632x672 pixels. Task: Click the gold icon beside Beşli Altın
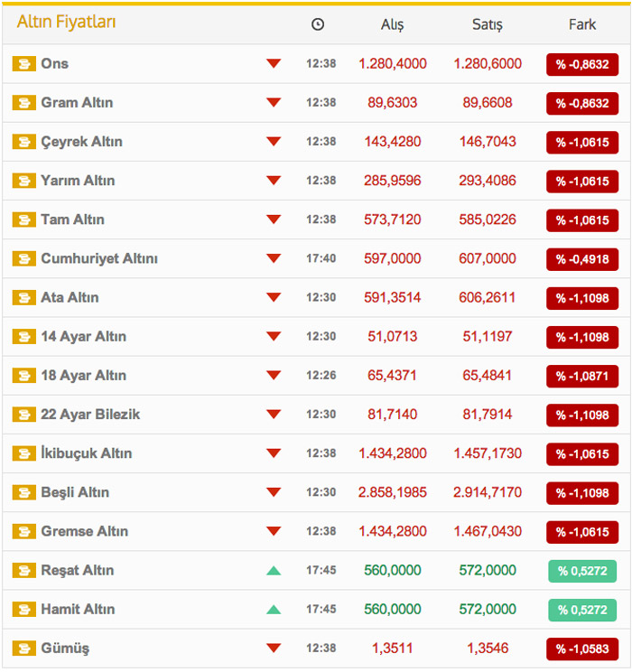point(24,493)
